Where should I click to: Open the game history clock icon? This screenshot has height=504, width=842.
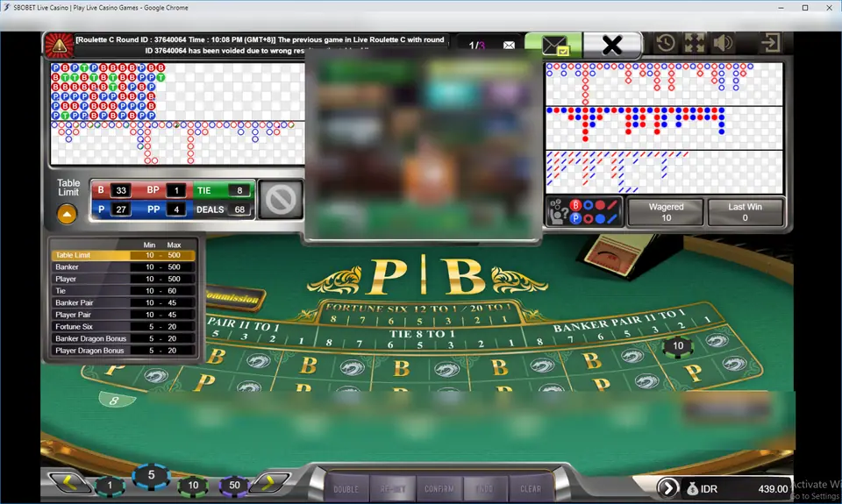(666, 43)
